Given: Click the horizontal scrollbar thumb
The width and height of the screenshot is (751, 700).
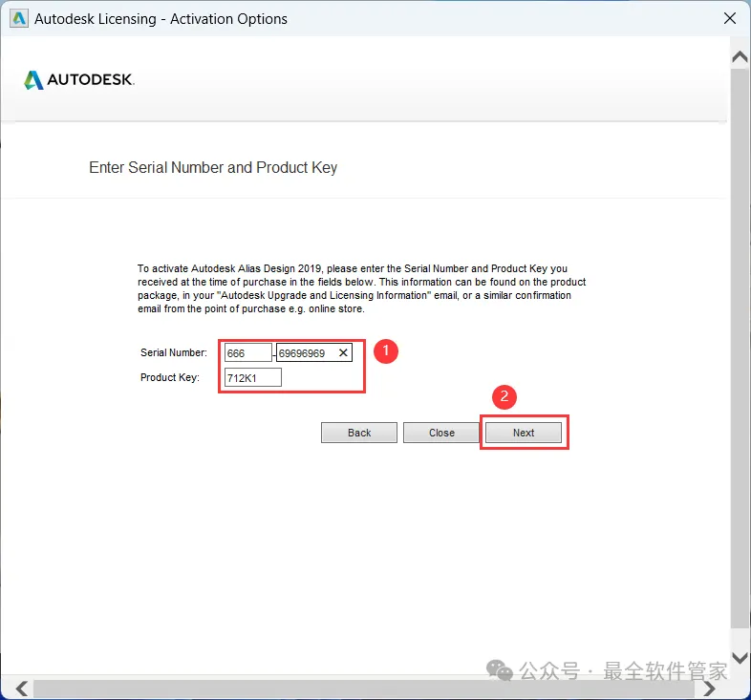Looking at the screenshot, I should tap(364, 689).
